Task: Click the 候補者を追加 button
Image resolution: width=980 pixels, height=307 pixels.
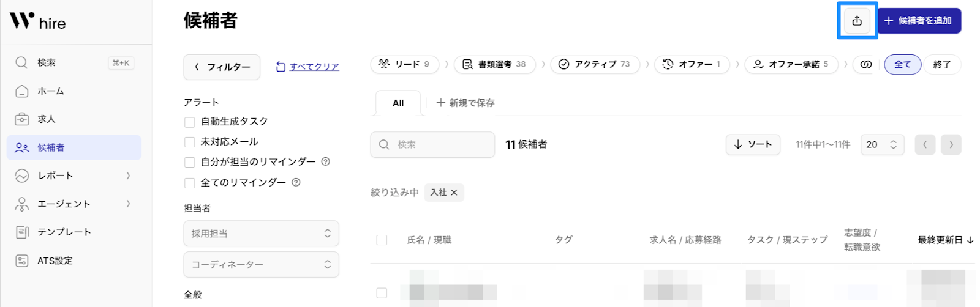Action: click(919, 21)
